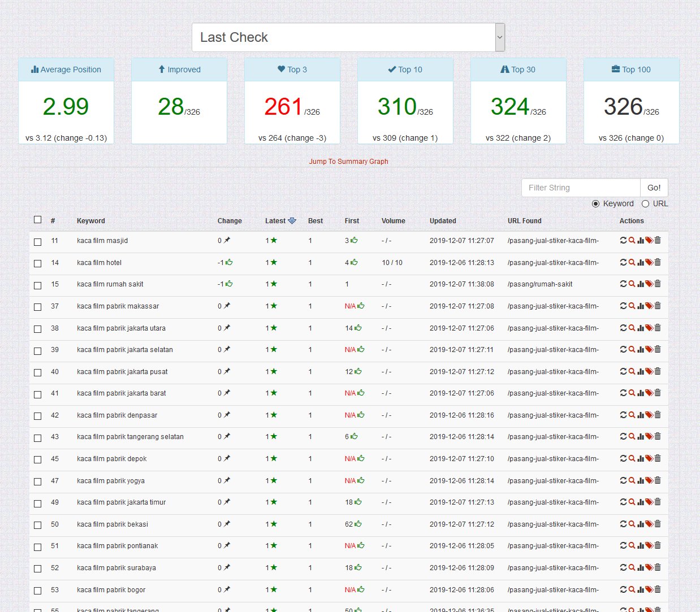Toggle the select-all checkbox in table header

click(38, 219)
